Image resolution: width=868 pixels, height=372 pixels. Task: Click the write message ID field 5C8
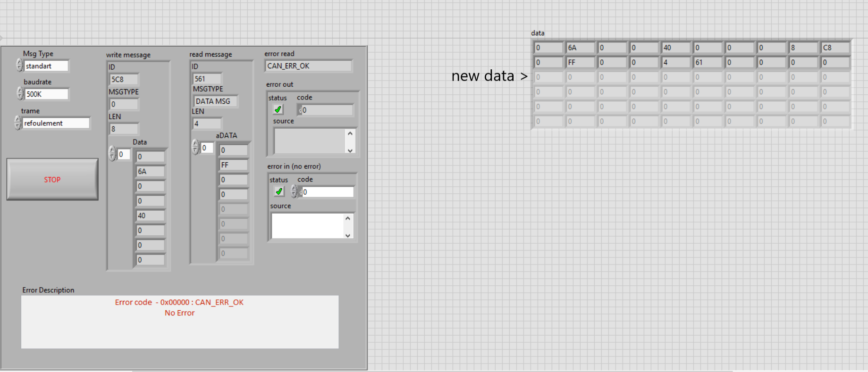pyautogui.click(x=124, y=79)
